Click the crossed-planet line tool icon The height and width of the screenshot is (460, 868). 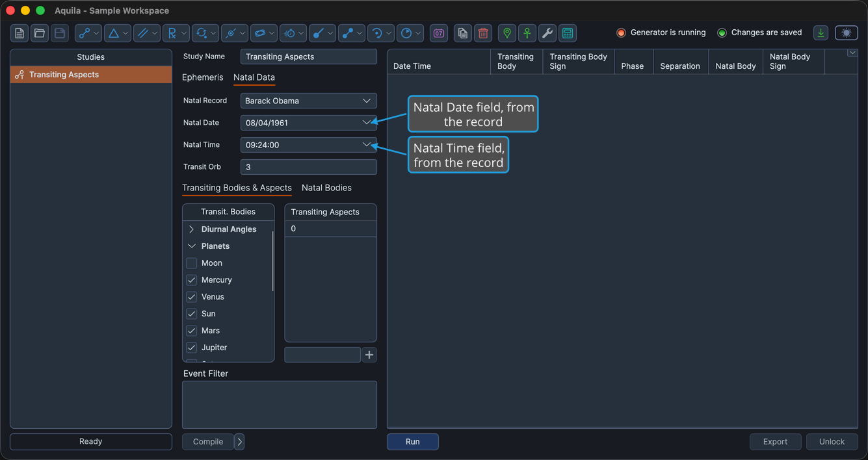pyautogui.click(x=231, y=33)
